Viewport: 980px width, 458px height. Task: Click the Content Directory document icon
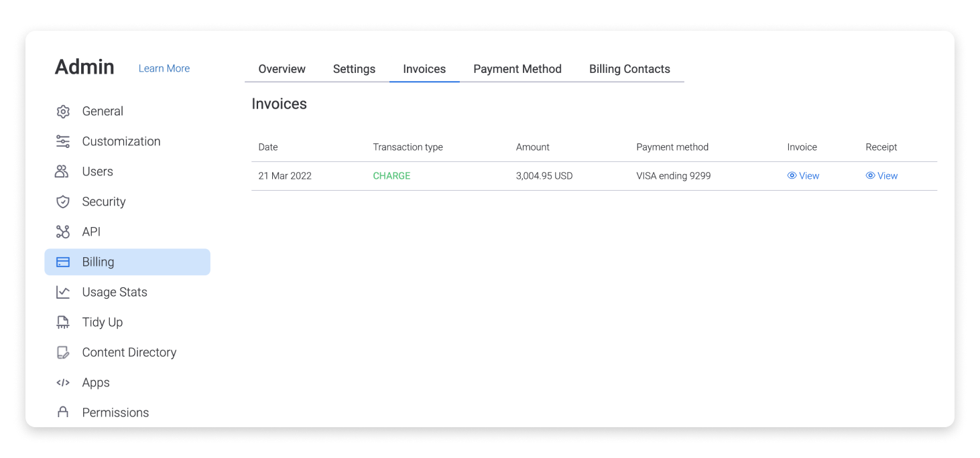63,352
